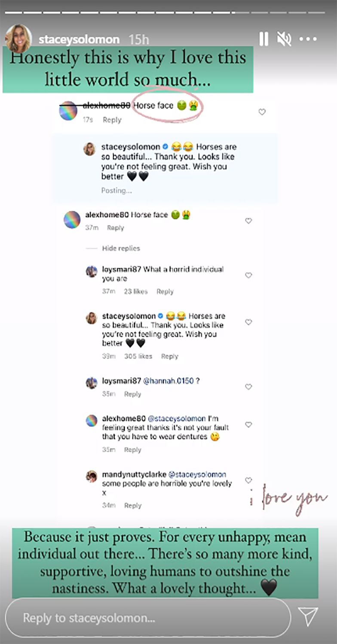337x644 pixels.
Task: Pause the story playback
Action: click(x=263, y=39)
